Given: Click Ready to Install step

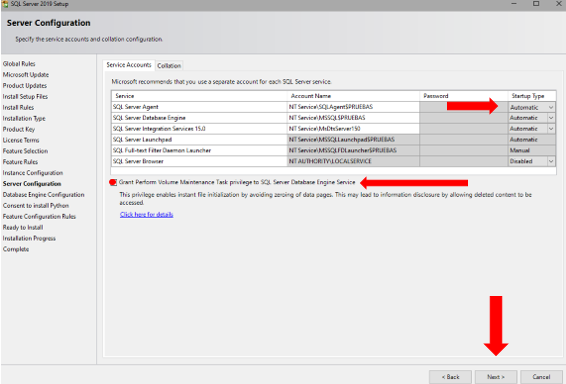Looking at the screenshot, I should point(23,227).
